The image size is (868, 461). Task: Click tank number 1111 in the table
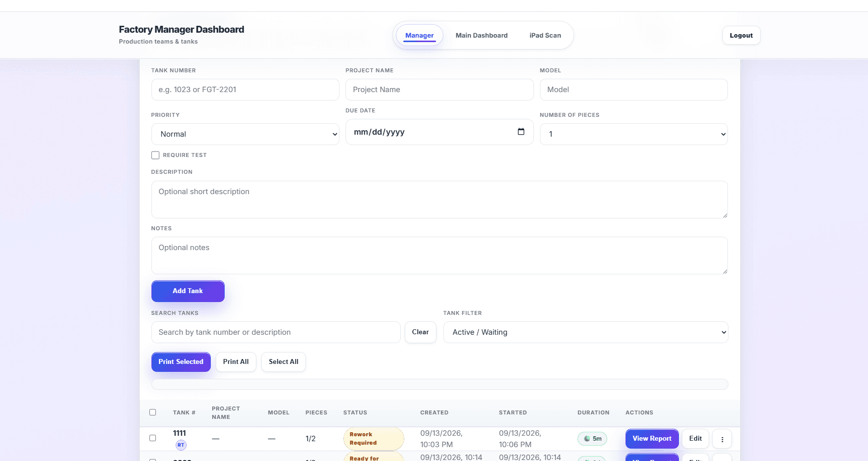[x=180, y=433]
